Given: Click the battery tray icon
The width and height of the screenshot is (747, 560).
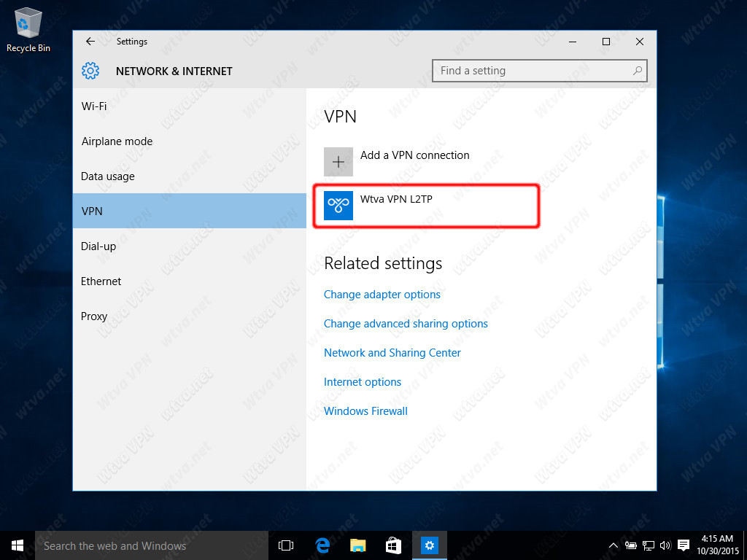Looking at the screenshot, I should pos(631,545).
